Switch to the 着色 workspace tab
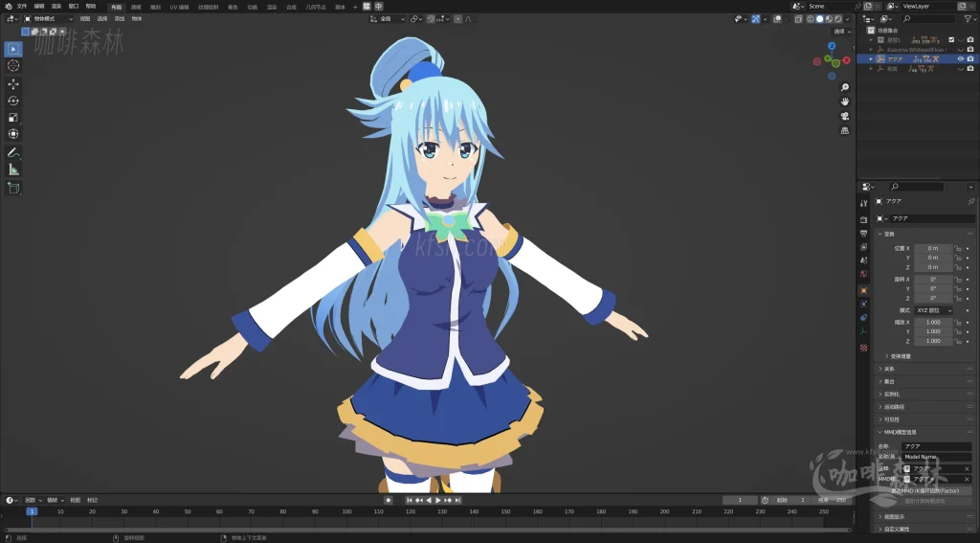 (x=233, y=7)
